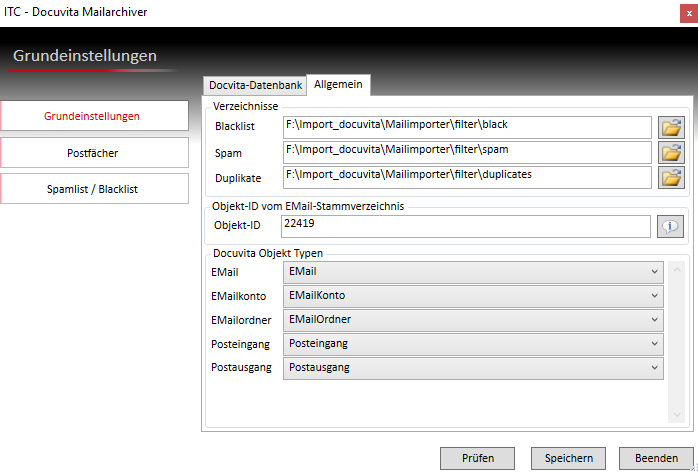Open the Posteingang type dropdown
698x472 pixels.
tap(473, 344)
